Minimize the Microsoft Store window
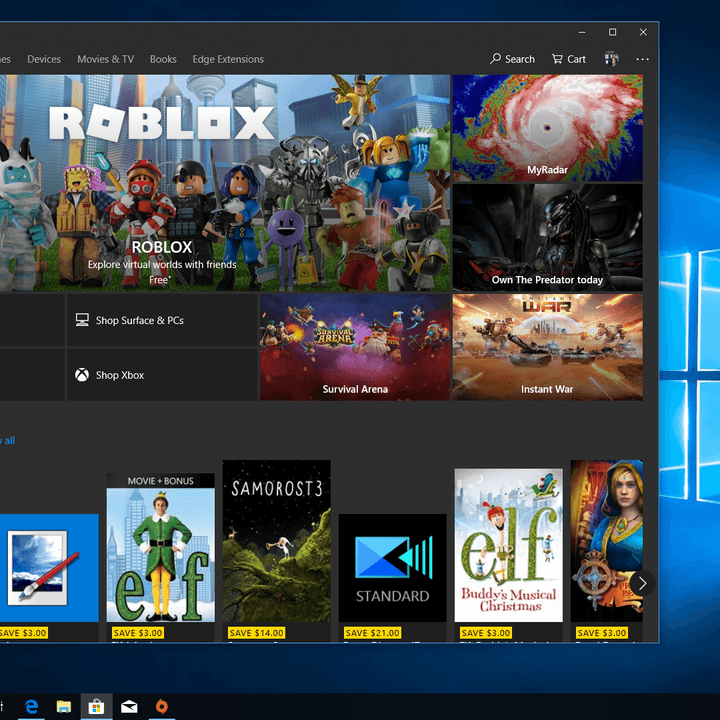The width and height of the screenshot is (720, 720). click(582, 32)
